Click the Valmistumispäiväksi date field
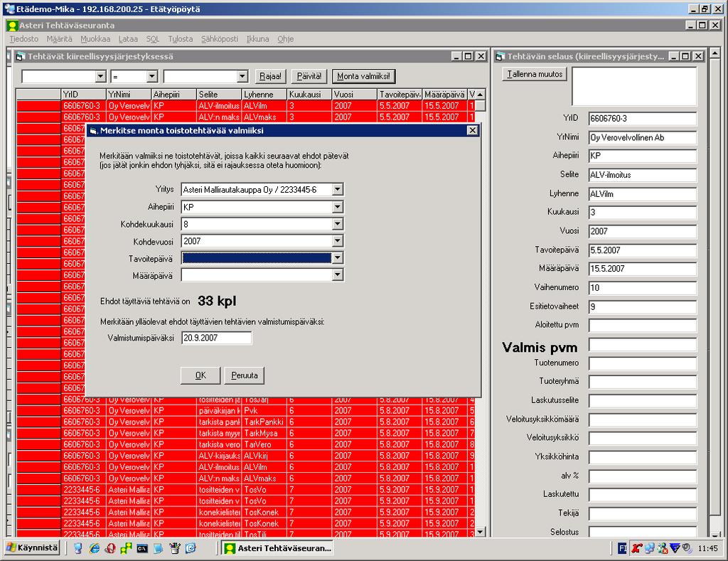Image resolution: width=728 pixels, height=561 pixels. pos(216,338)
